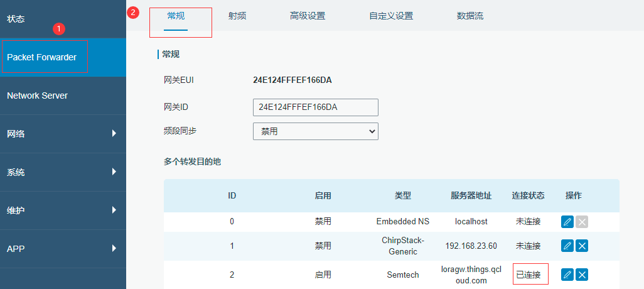Delete the Semtech loragw destination row
This screenshot has width=644, height=289.
pos(582,275)
